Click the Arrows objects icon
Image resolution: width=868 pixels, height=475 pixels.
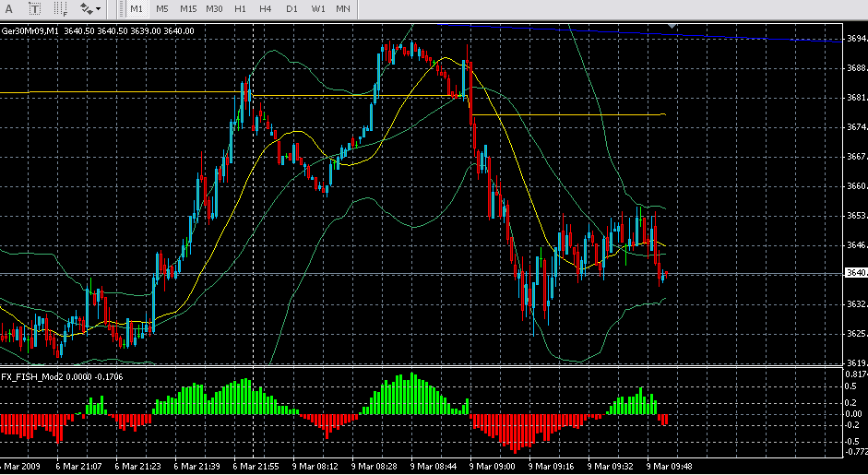point(87,8)
